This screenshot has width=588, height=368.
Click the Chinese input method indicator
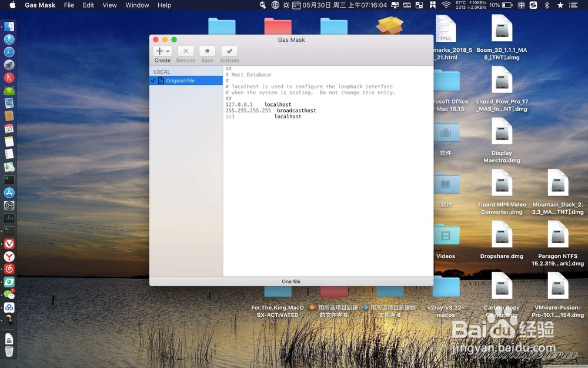coord(521,5)
